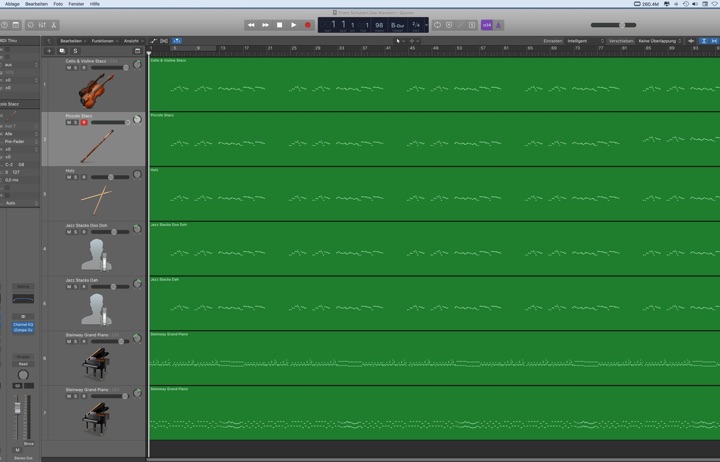
Task: Open the Bearbeiten menu in menu bar
Action: click(x=36, y=4)
